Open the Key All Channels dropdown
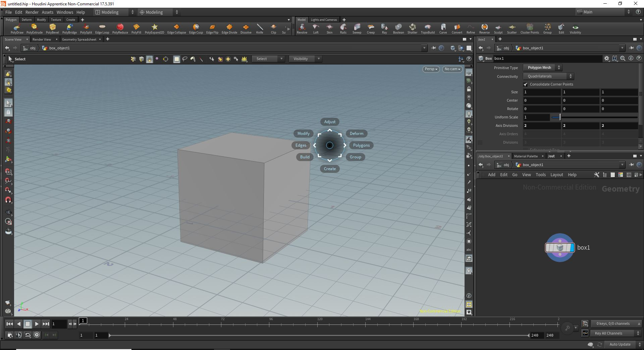The height and width of the screenshot is (350, 644). coord(616,333)
